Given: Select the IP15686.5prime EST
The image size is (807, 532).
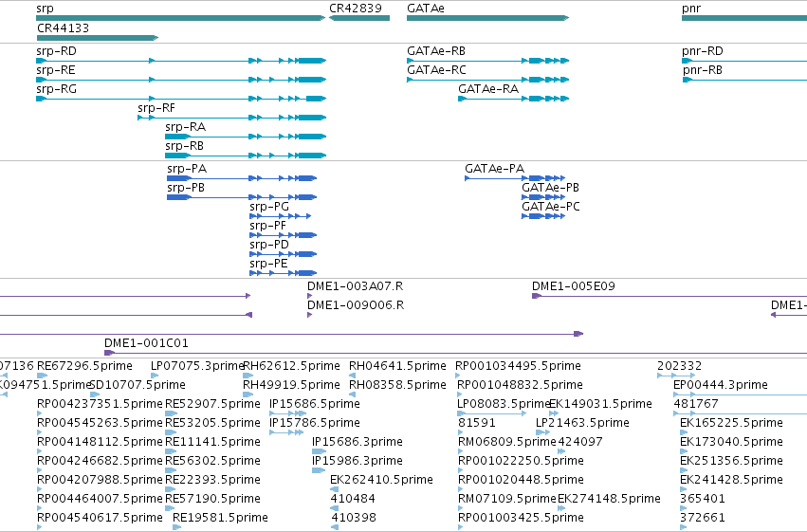Looking at the screenshot, I should click(x=286, y=413).
